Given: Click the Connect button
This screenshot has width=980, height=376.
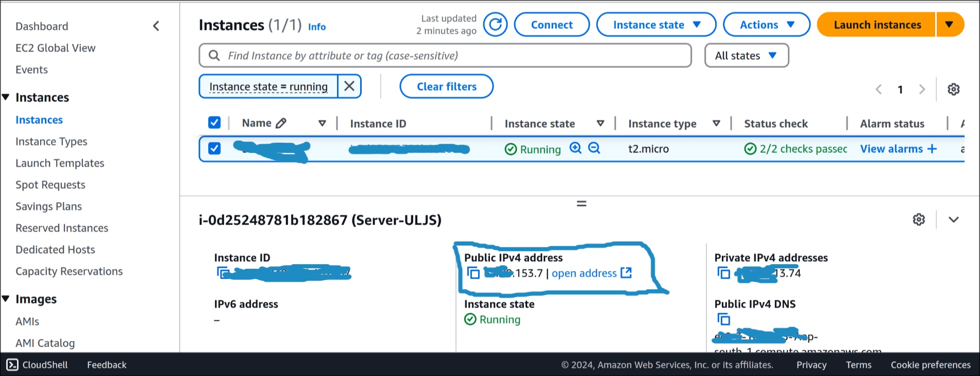Looking at the screenshot, I should tap(551, 25).
